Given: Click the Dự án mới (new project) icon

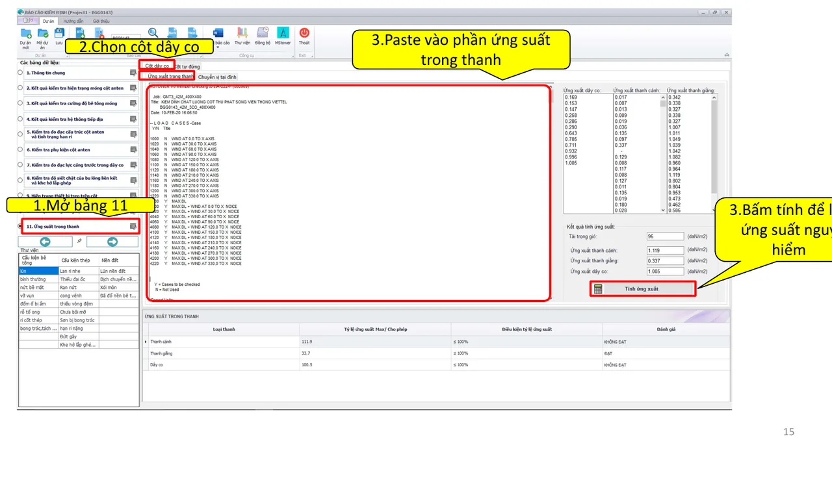Looking at the screenshot, I should pos(26,33).
